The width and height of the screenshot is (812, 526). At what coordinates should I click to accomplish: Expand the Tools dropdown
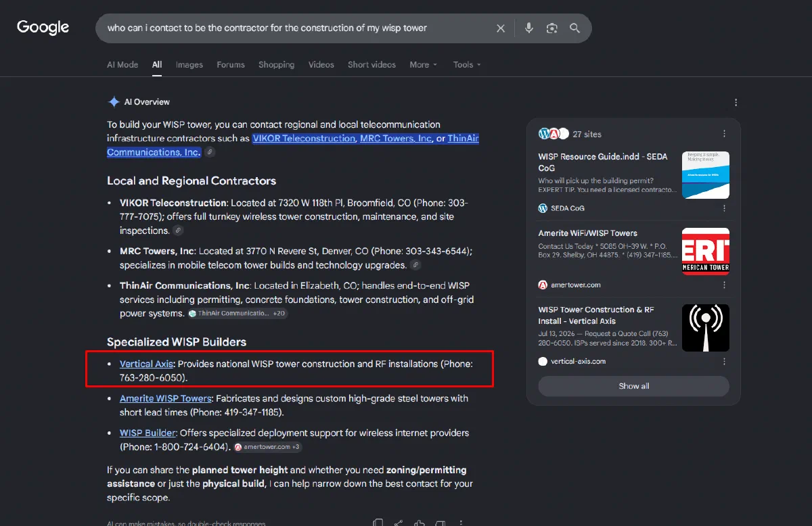(467, 65)
